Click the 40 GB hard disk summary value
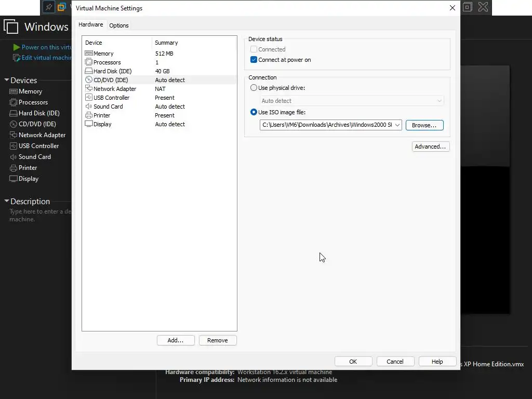This screenshot has width=532, height=399. pyautogui.click(x=162, y=71)
